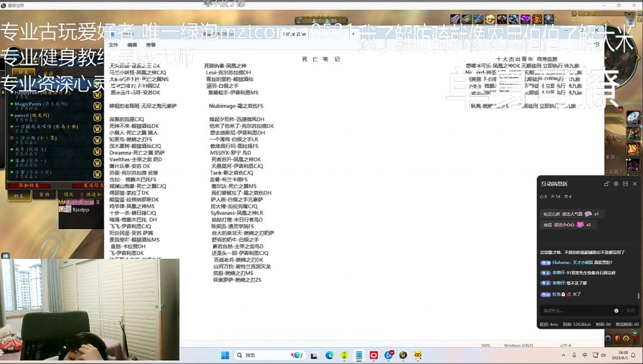Click the WoW icon beside 小宝 friend

(x=97, y=174)
